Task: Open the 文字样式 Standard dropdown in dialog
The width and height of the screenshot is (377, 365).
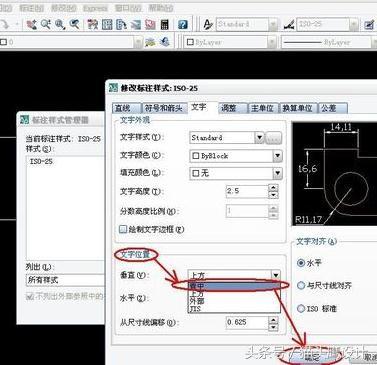Action: coord(259,137)
